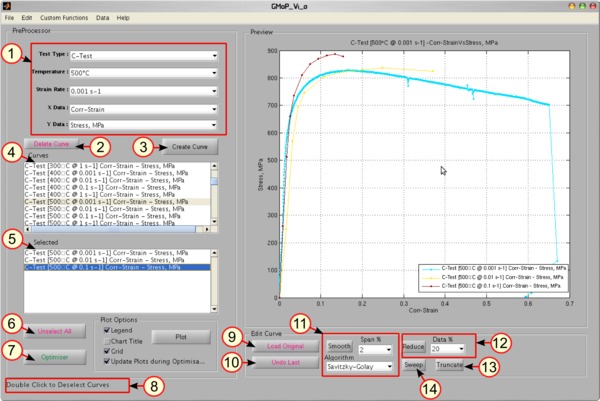Screen dimensions: 600x401
Task: Click Curves list scroll down arrow
Action: click(214, 222)
